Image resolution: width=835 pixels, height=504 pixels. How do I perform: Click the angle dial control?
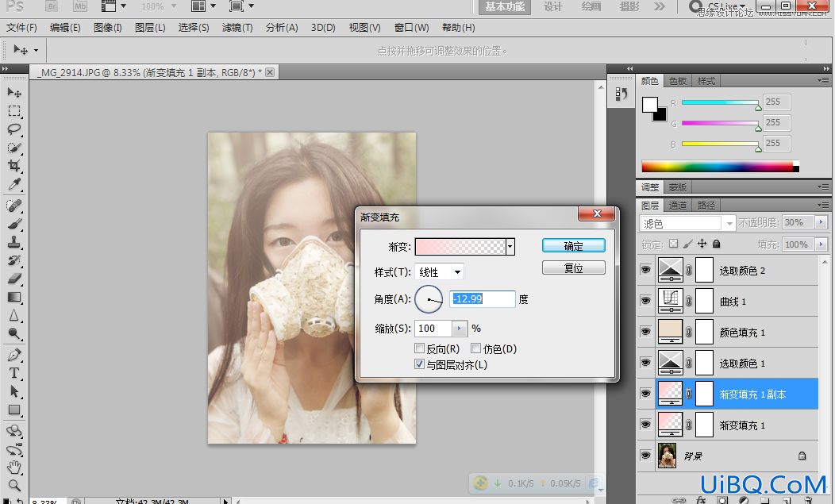pos(429,299)
